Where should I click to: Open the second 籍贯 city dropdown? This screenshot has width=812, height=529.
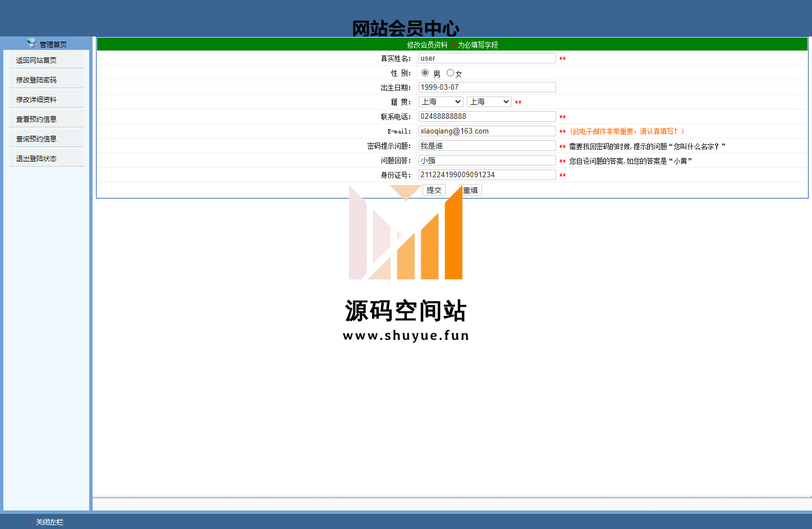489,102
